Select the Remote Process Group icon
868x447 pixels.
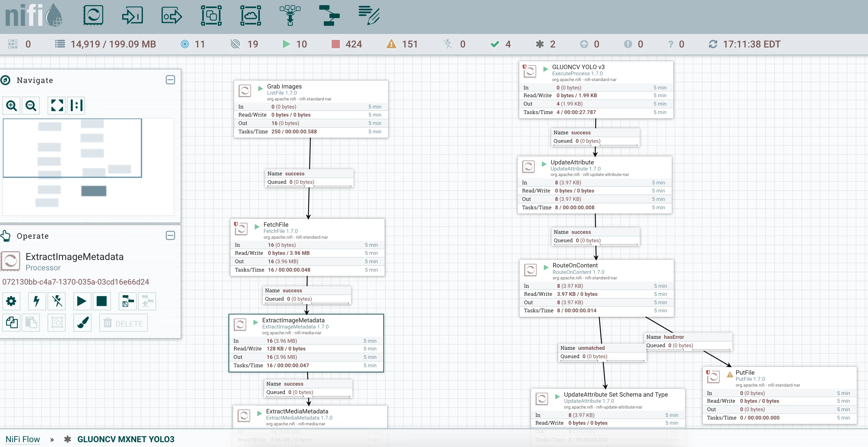pyautogui.click(x=251, y=16)
